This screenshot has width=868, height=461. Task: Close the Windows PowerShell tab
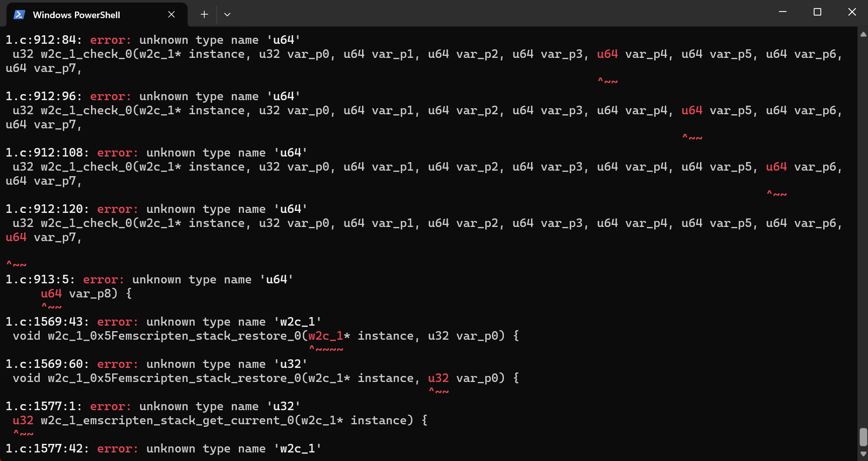(171, 15)
